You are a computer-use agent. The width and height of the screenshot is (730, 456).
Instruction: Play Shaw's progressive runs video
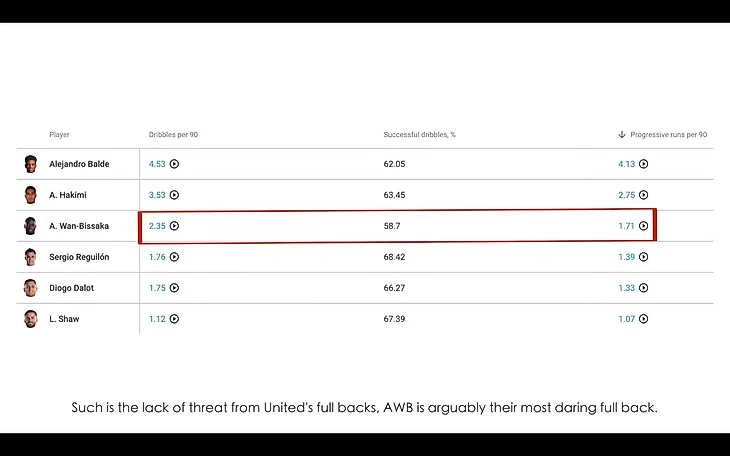(x=643, y=319)
